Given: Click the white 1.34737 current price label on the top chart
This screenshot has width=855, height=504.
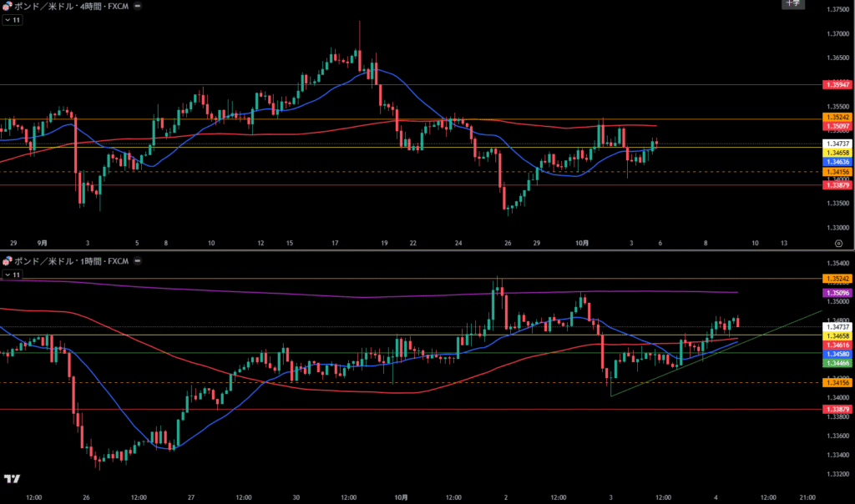Looking at the screenshot, I should click(837, 144).
